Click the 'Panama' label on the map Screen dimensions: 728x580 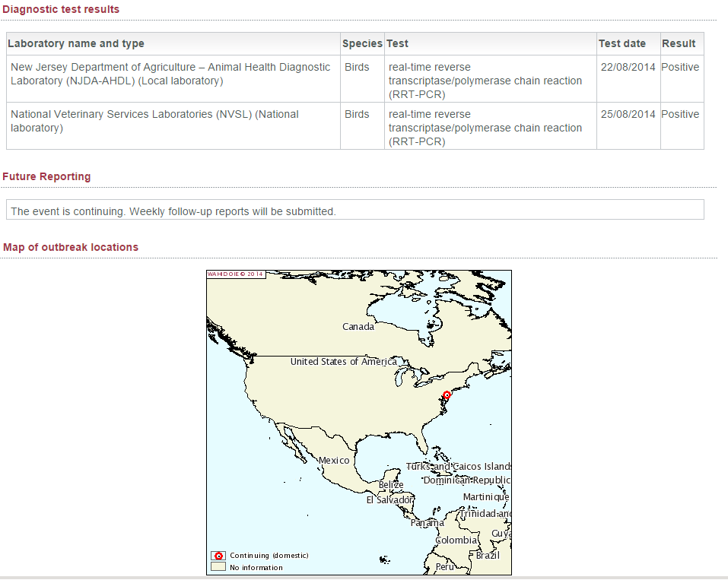click(428, 523)
